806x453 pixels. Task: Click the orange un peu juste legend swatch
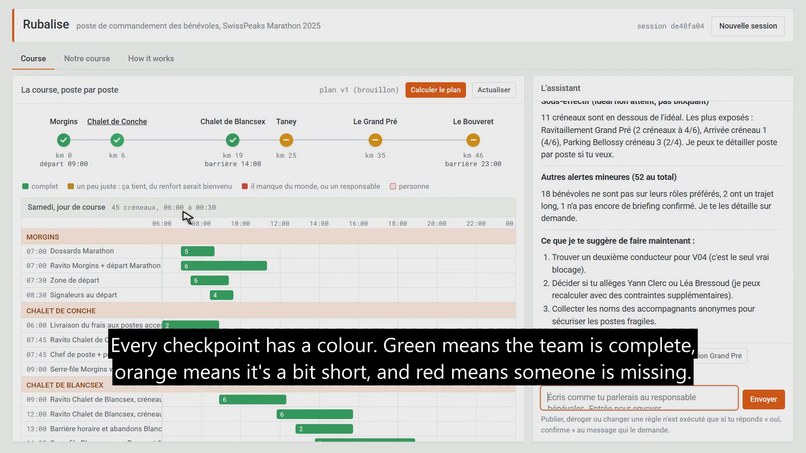71,186
